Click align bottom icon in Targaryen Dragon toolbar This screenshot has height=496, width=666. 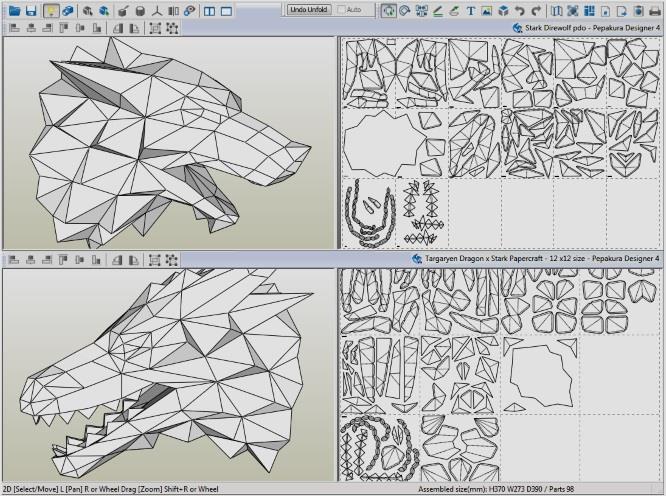pyautogui.click(x=96, y=259)
